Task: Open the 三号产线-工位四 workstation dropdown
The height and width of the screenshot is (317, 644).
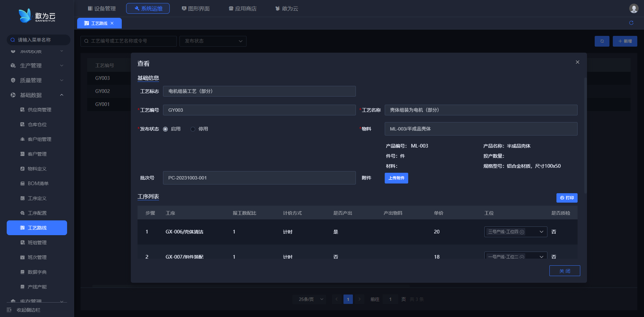Action: pos(541,232)
